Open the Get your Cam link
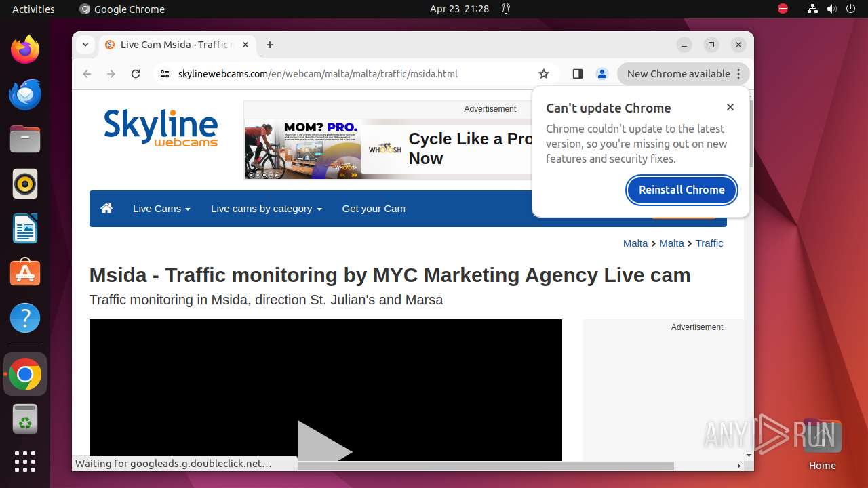Viewport: 868px width, 488px height. [x=374, y=209]
